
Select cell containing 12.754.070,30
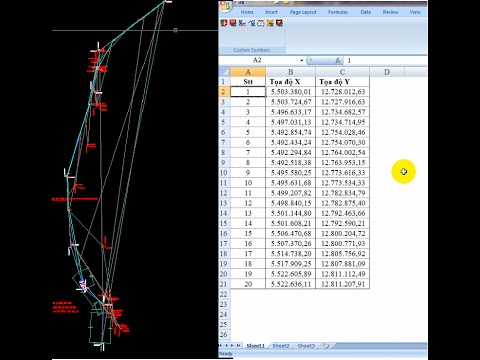(342, 142)
